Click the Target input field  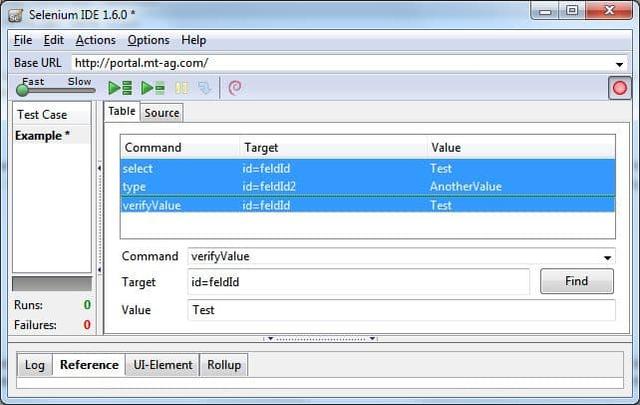[358, 282]
